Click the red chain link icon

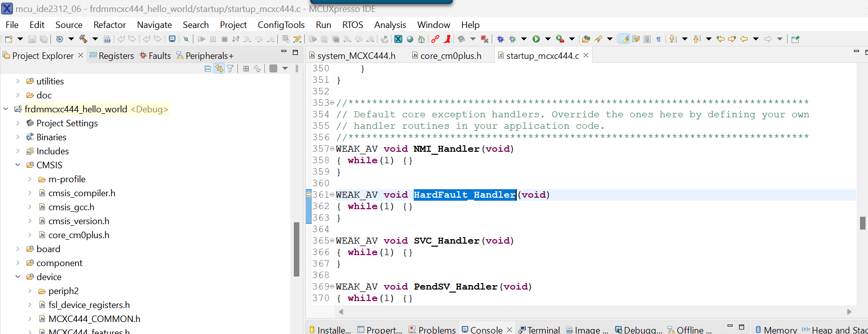point(435,39)
